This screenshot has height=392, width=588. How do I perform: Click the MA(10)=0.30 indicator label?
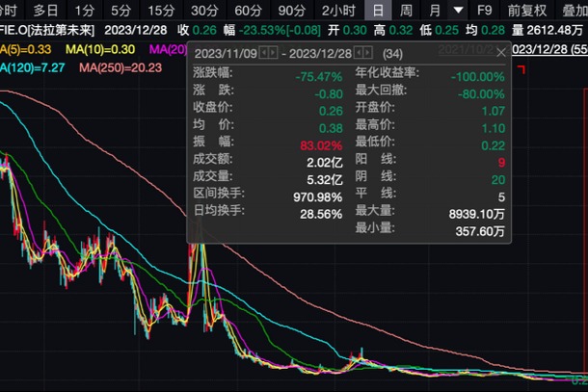click(x=100, y=49)
